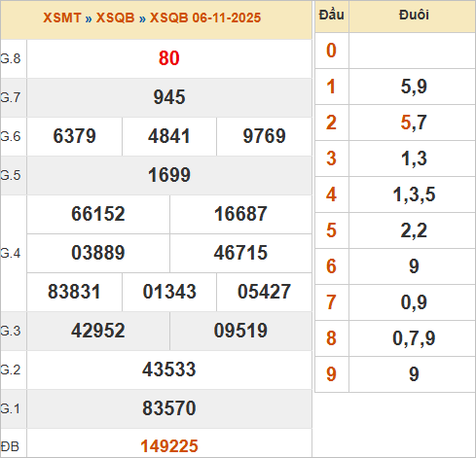Click tail values 2,2 for head 5
This screenshot has height=458, width=476.
point(414,230)
